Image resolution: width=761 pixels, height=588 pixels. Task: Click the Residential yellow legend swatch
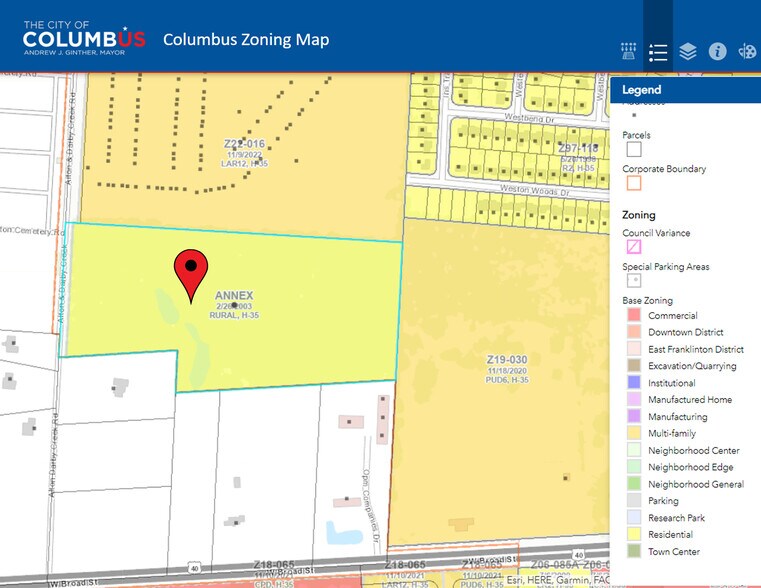point(633,535)
